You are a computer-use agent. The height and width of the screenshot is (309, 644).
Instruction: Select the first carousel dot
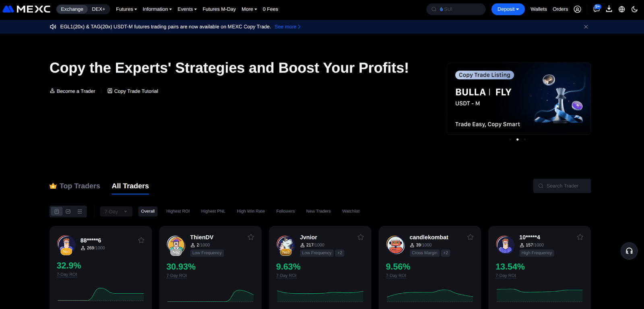click(x=510, y=140)
